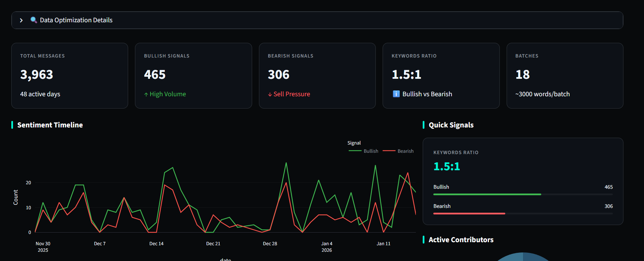Select the Bullish Signals 465 value
Image resolution: width=644 pixels, height=261 pixels.
tap(155, 75)
